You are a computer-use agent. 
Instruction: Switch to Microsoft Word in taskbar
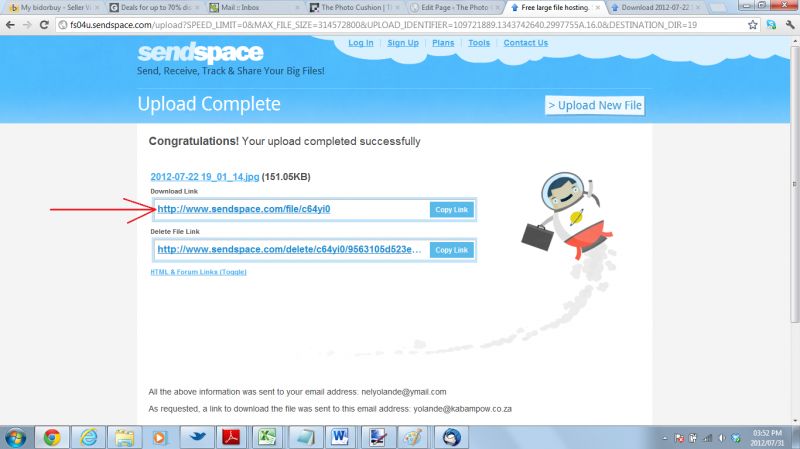pos(340,437)
